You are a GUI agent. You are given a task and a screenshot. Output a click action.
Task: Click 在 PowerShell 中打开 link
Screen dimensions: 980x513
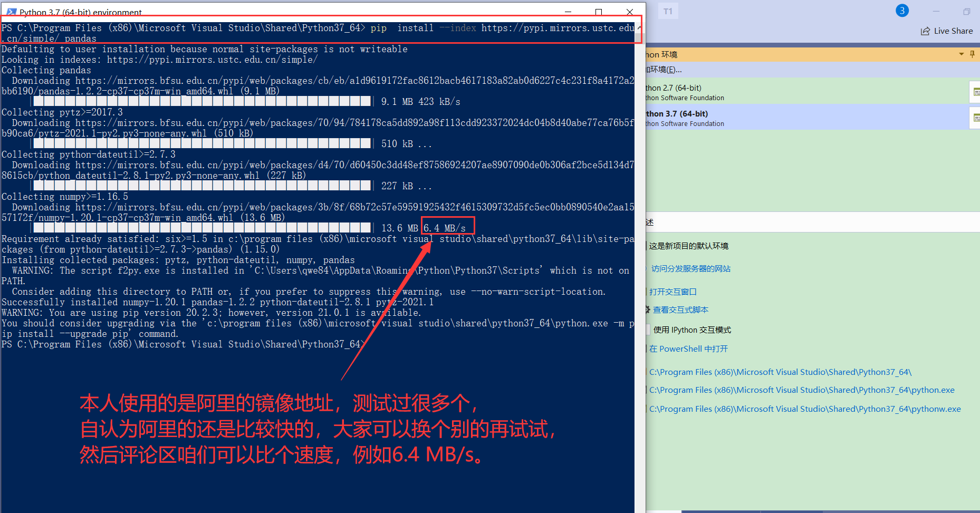[688, 349]
